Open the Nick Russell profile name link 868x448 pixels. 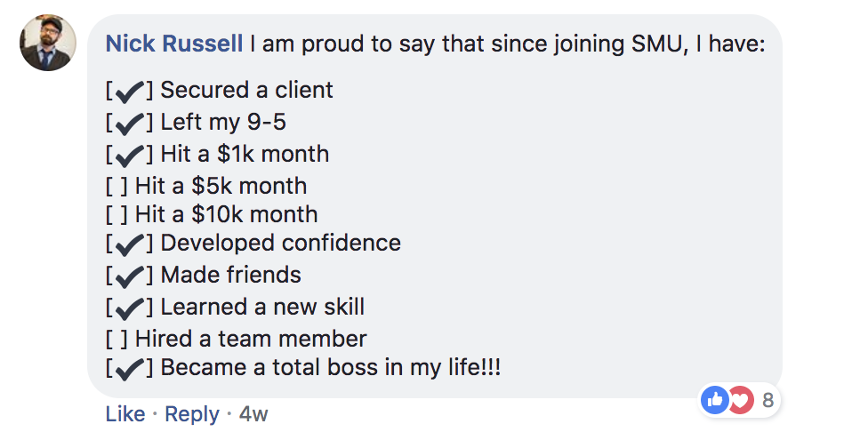click(173, 44)
